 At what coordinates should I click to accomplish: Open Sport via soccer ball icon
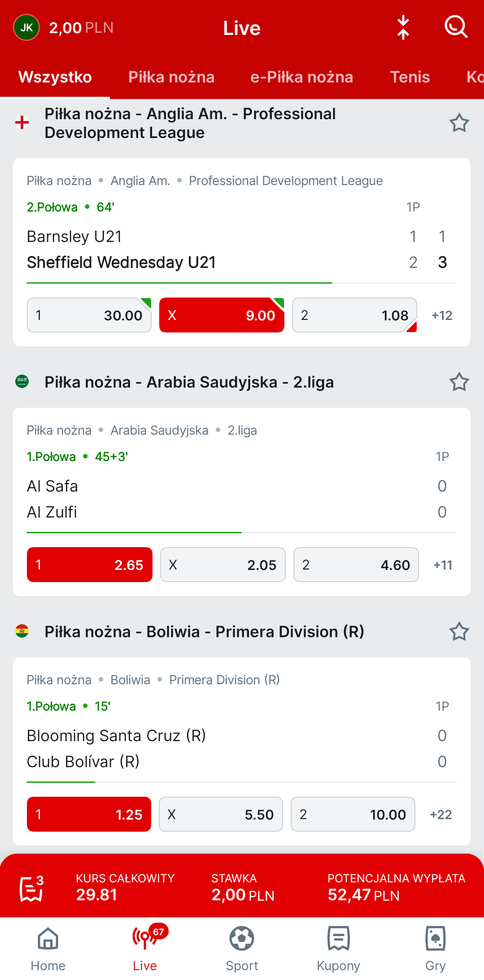[x=242, y=949]
